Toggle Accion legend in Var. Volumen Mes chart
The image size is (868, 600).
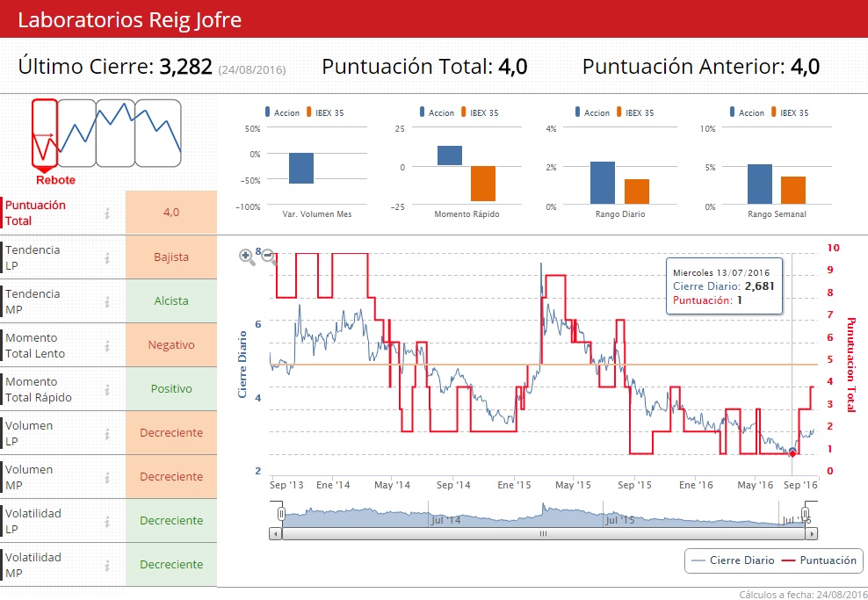[282, 112]
